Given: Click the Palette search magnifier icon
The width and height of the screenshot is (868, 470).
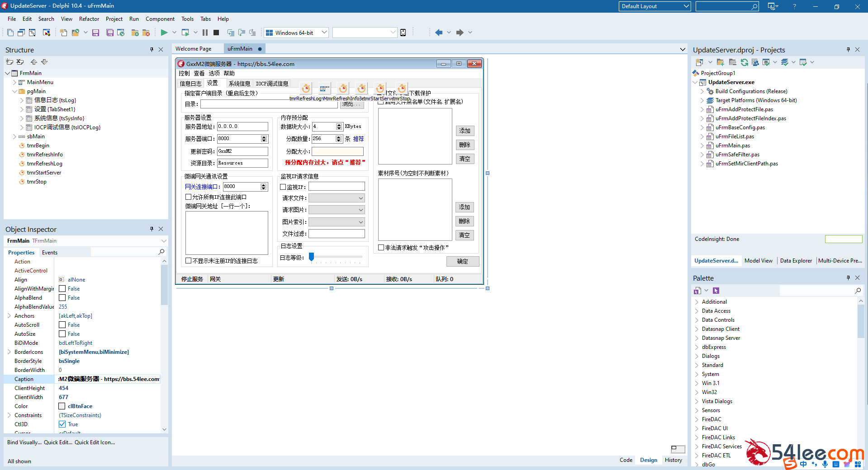Looking at the screenshot, I should click(858, 291).
